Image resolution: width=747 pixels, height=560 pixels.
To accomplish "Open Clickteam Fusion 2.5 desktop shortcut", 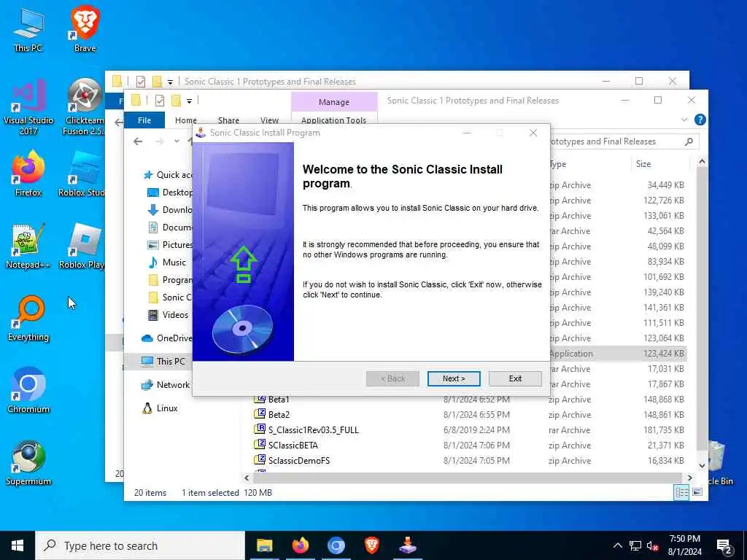I will click(x=85, y=108).
